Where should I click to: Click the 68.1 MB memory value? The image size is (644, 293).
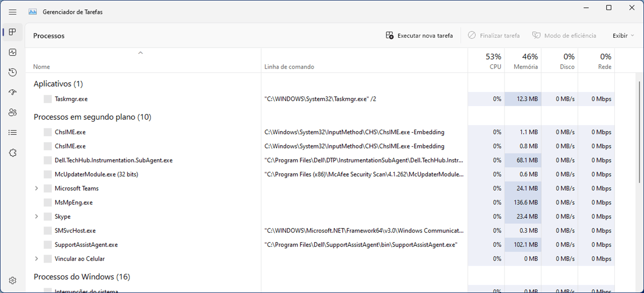pyautogui.click(x=527, y=160)
